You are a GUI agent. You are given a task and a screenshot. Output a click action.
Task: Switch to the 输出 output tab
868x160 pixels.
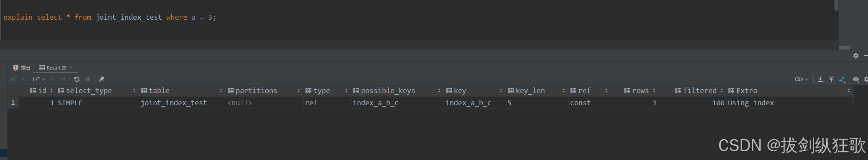click(22, 67)
